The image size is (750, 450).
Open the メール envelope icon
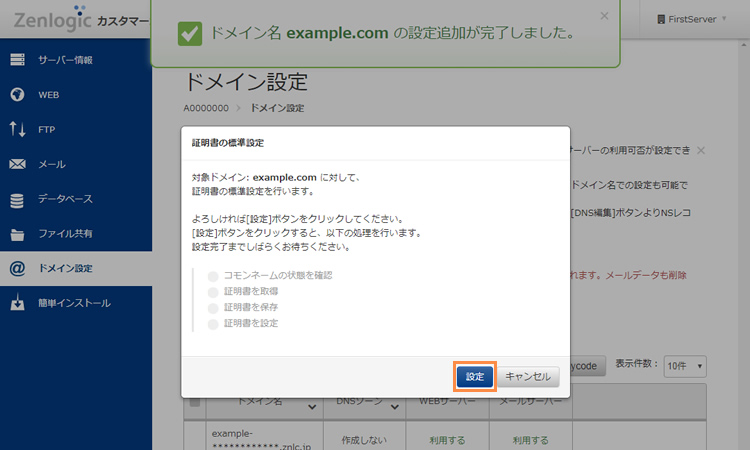pos(17,164)
